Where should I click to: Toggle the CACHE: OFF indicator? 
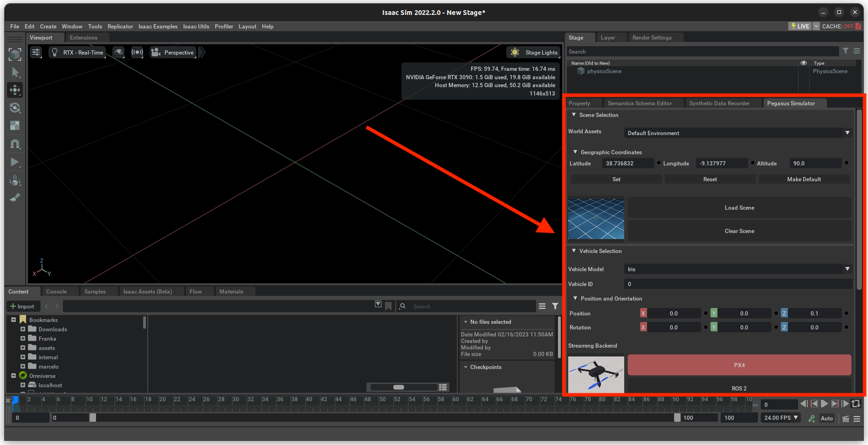(841, 26)
